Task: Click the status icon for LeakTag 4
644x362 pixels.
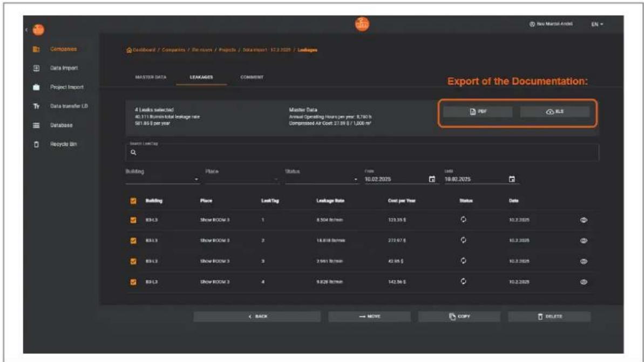Action: pos(463,281)
